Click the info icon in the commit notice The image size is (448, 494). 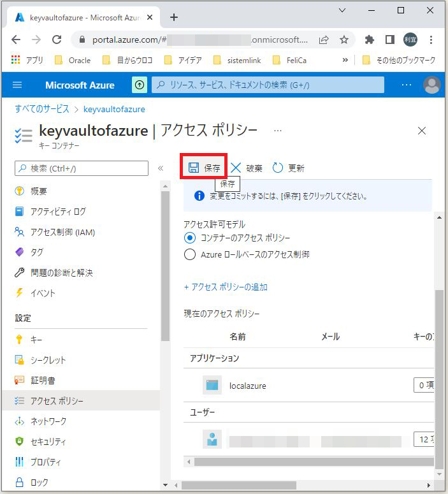pos(199,196)
